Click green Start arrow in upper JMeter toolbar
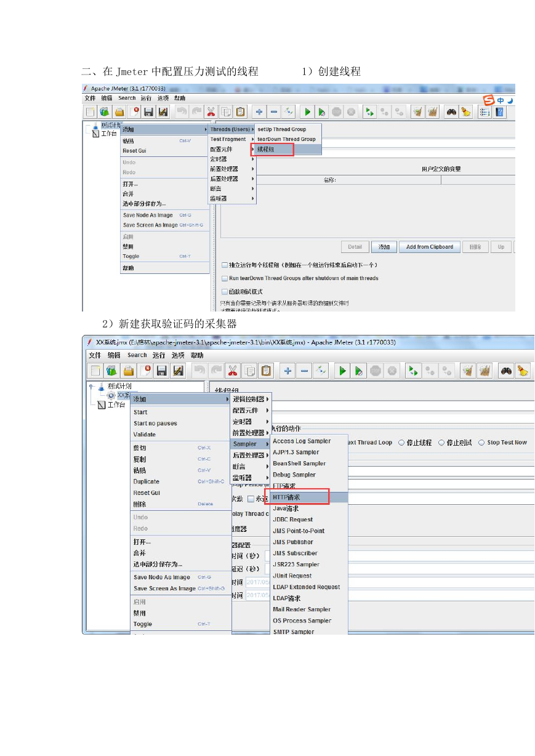This screenshot has height=756, width=535. (307, 111)
